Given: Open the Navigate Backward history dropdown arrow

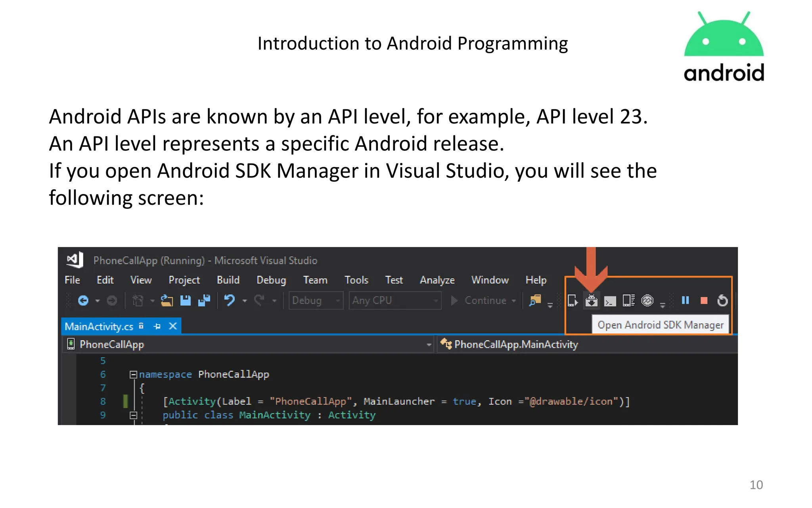Looking at the screenshot, I should point(97,301).
